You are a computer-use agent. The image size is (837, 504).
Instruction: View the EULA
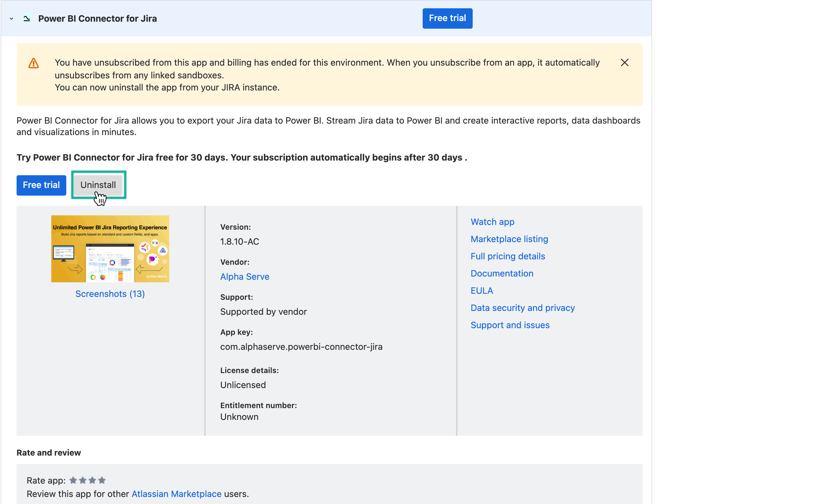click(x=481, y=290)
